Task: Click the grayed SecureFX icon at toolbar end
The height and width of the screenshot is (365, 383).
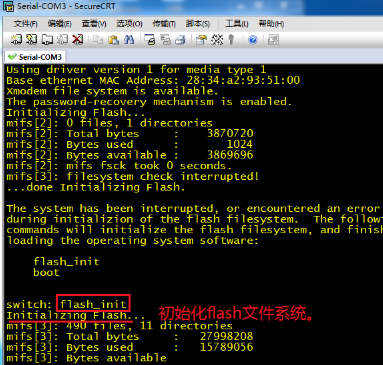Action: (273, 40)
